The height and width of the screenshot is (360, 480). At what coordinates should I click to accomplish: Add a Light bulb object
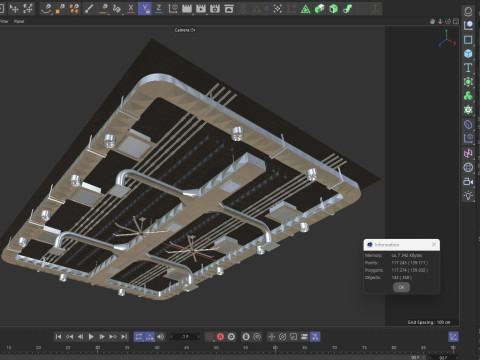click(468, 196)
